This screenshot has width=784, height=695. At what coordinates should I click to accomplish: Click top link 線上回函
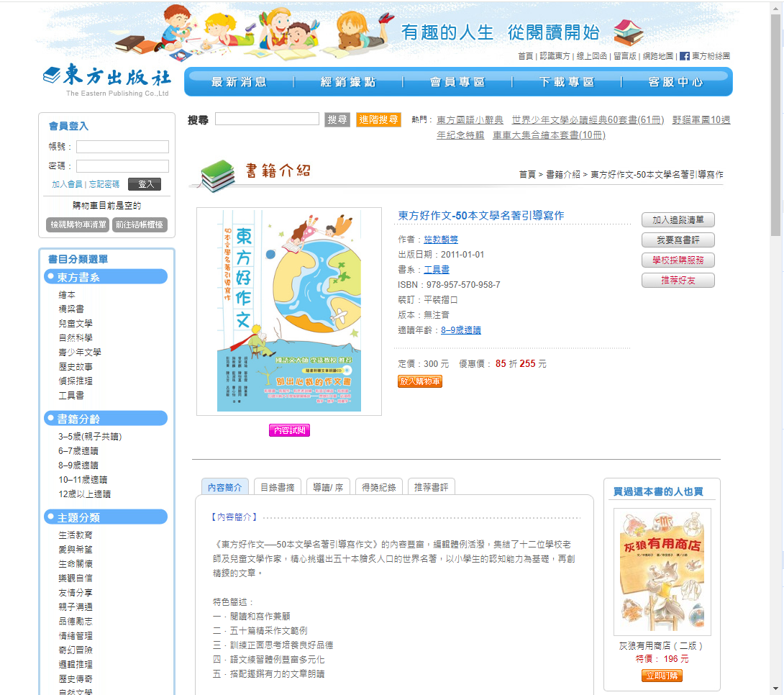591,56
